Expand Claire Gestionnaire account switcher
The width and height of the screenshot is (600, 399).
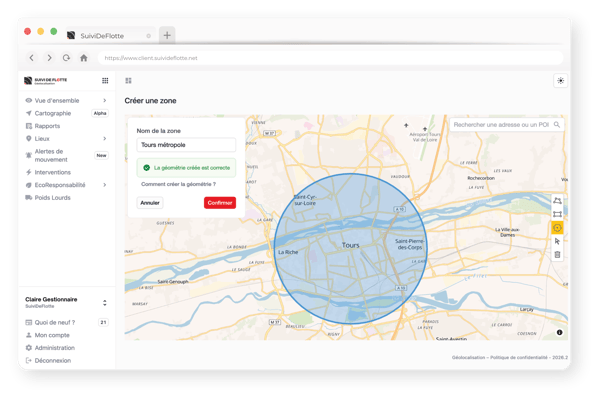(104, 303)
